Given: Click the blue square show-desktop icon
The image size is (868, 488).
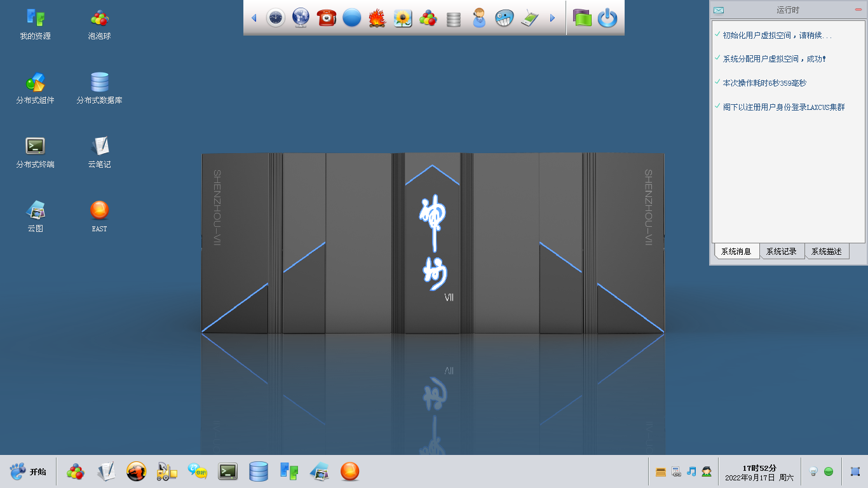Looking at the screenshot, I should click(x=855, y=471).
